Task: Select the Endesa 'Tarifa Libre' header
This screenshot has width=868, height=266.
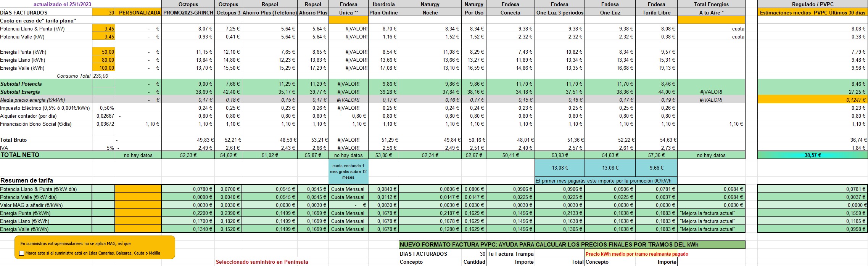Action: point(656,13)
